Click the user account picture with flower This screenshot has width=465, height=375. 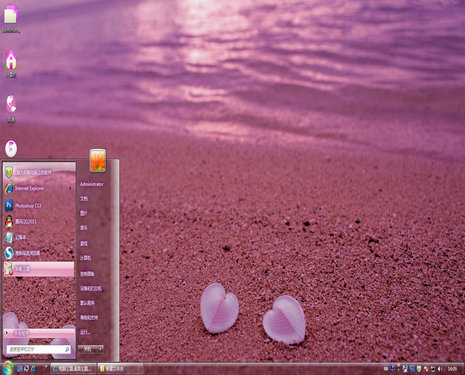[x=98, y=161]
